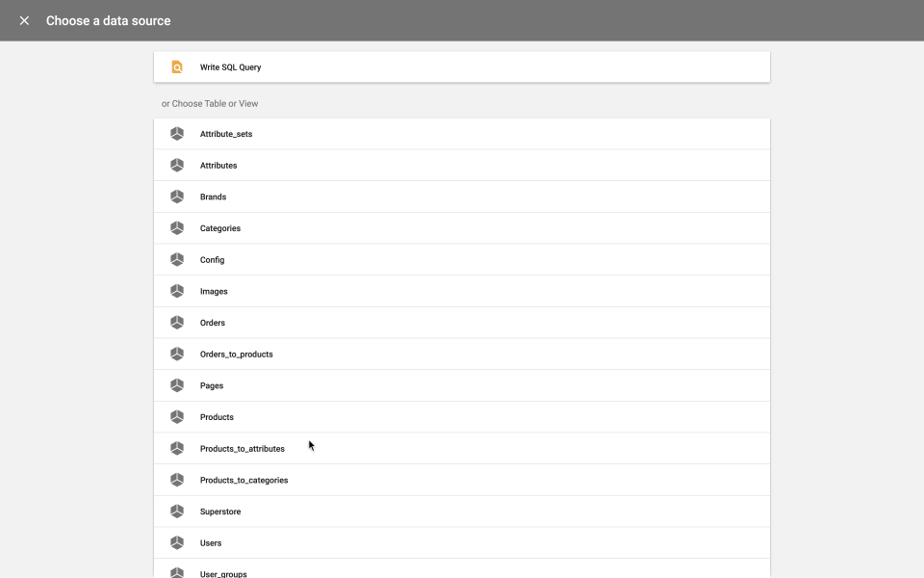Screen dimensions: 924x578
Task: Click the SQL query icon beside Write SQL Query
Action: [x=177, y=66]
